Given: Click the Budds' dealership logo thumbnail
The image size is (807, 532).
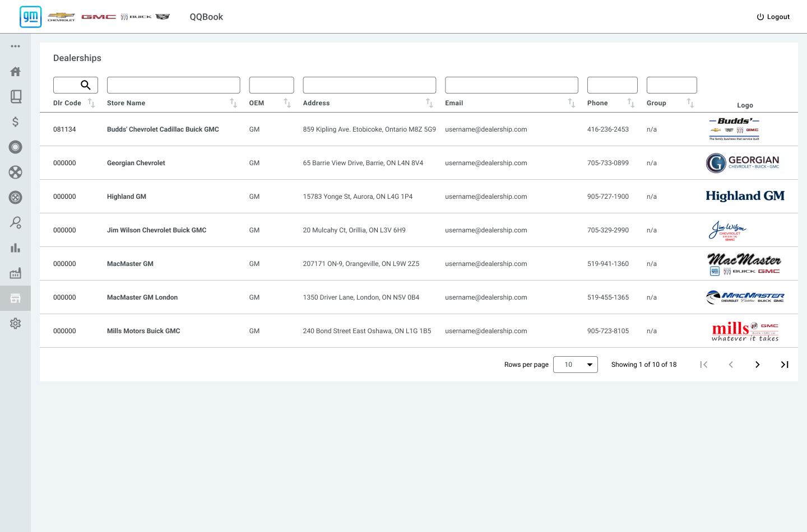Looking at the screenshot, I should click(734, 129).
